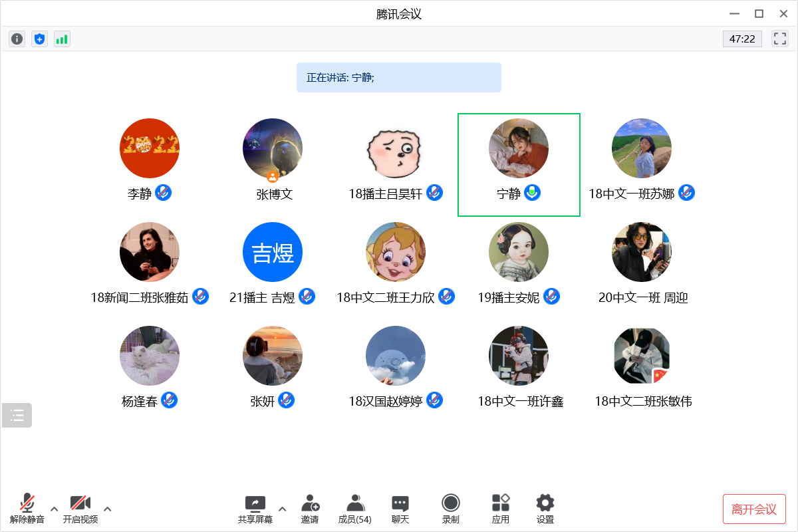Viewport: 798px width, 532px height.
Task: Turn on video (开启视频)
Action: (x=80, y=509)
